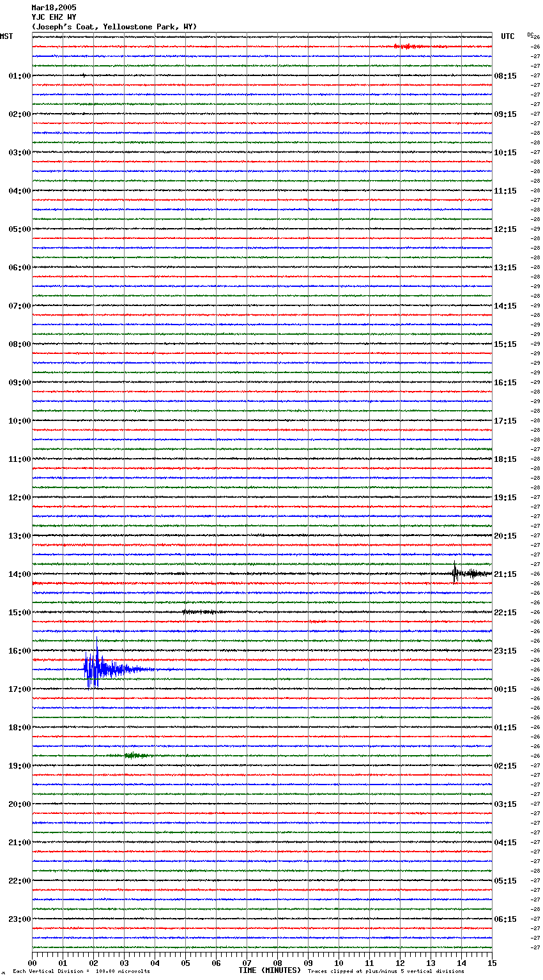
Task: Click the 10:15 UTC time label
Action: [505, 153]
